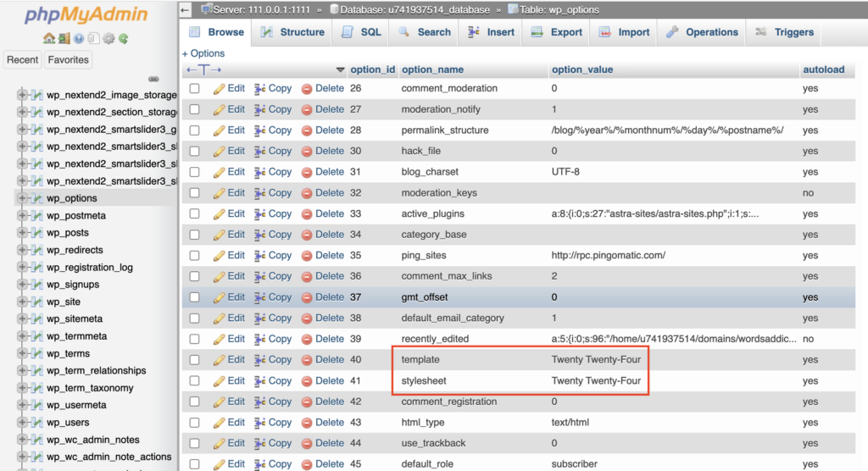This screenshot has height=471, width=868.
Task: Open navigation panel settings gear icon
Action: pyautogui.click(x=108, y=38)
